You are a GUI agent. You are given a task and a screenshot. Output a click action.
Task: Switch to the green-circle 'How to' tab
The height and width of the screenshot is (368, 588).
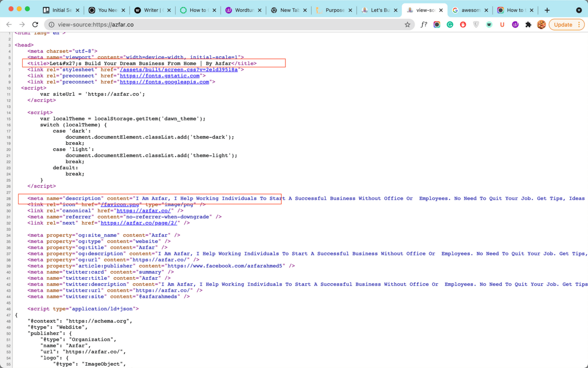click(198, 10)
